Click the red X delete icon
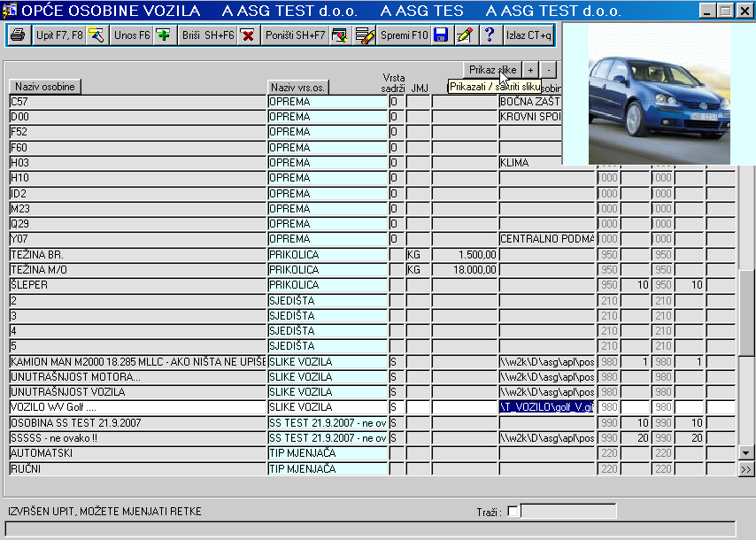Screen dimensions: 756x540 click(x=248, y=35)
